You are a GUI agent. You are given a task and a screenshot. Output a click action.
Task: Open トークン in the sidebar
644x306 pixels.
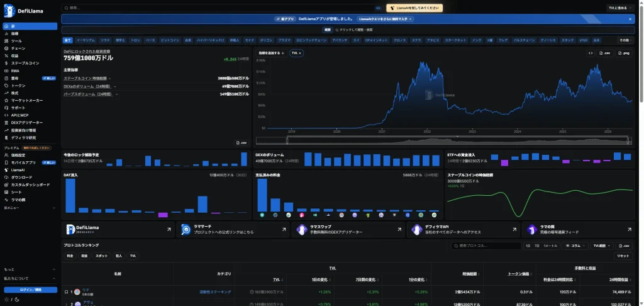[30, 86]
